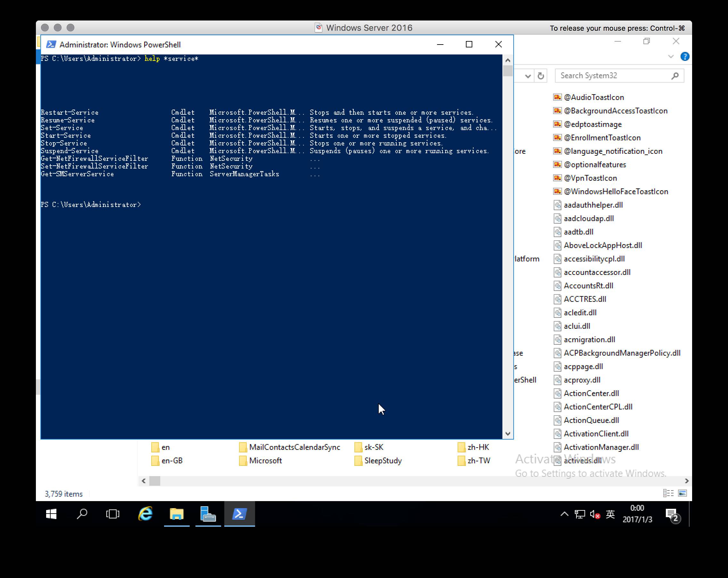This screenshot has width=728, height=578.
Task: Click the Show desktop strip on the taskbar
Action: pos(690,514)
